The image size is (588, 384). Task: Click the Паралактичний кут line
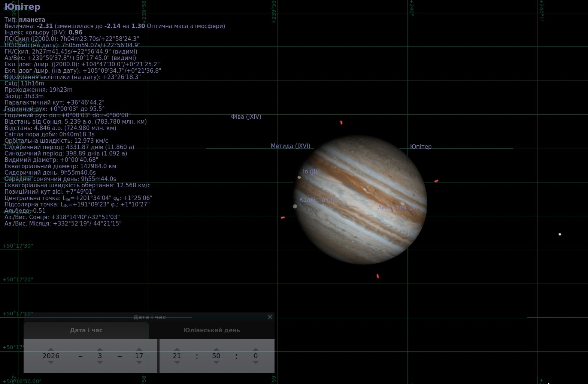pyautogui.click(x=54, y=102)
